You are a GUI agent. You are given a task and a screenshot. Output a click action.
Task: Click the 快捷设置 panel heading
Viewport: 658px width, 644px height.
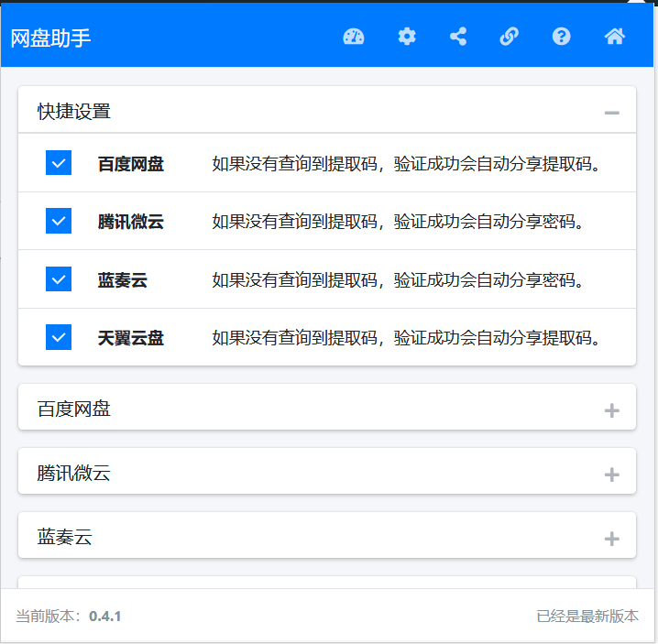click(x=74, y=112)
